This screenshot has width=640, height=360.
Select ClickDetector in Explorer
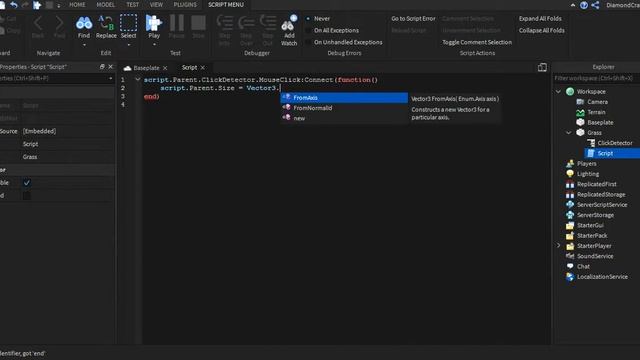pyautogui.click(x=615, y=143)
